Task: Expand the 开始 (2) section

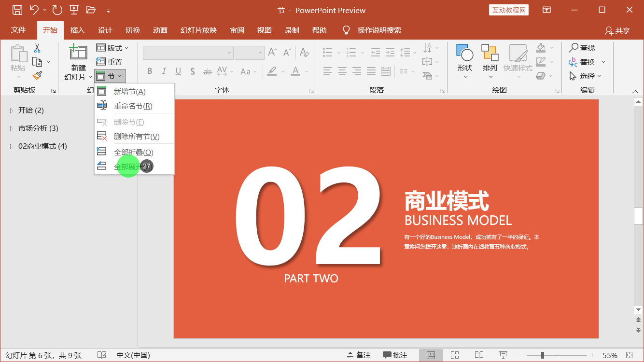Action: coord(12,111)
